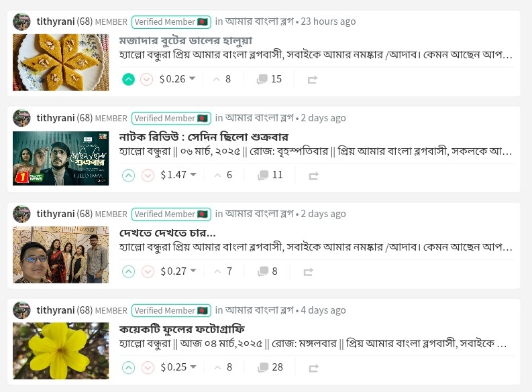This screenshot has width=532, height=392.
Task: Downvote the $1.47 drama review post
Action: (148, 176)
